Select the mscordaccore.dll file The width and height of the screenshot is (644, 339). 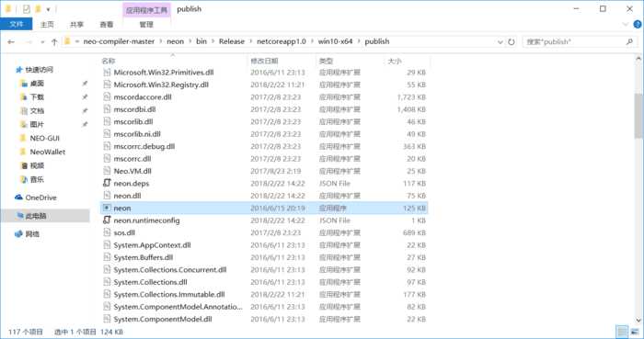click(x=264, y=97)
